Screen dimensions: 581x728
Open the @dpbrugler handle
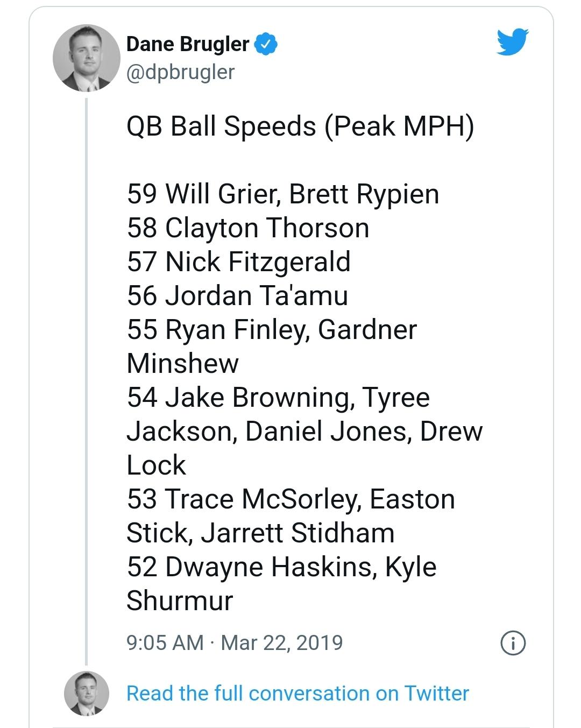tap(180, 72)
